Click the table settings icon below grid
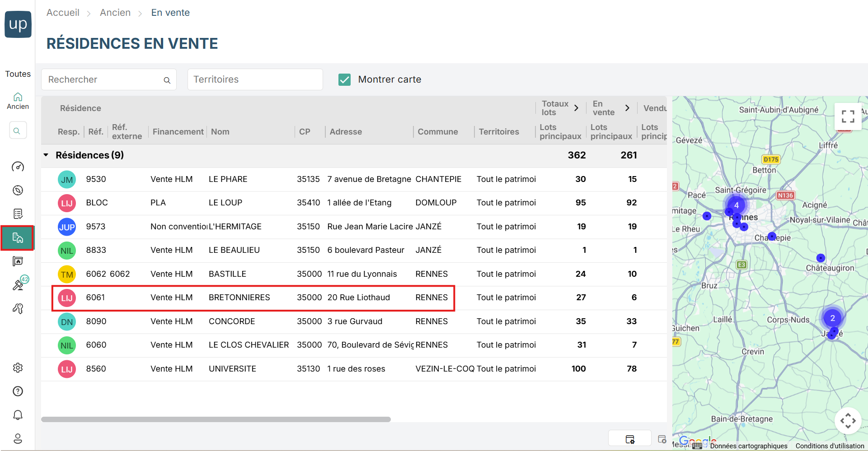Image resolution: width=868 pixels, height=451 pixels. tap(630, 439)
